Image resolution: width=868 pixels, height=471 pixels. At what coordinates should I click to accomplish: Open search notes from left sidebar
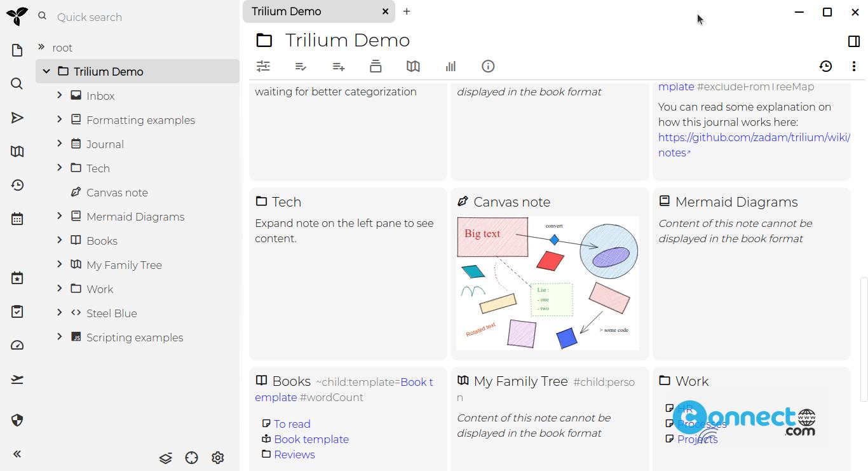pos(17,84)
